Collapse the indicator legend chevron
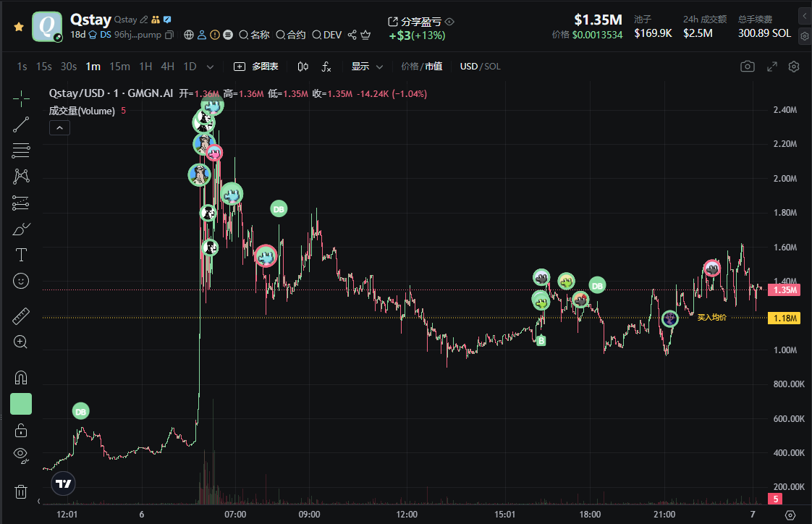This screenshot has height=524, width=812. tap(59, 128)
